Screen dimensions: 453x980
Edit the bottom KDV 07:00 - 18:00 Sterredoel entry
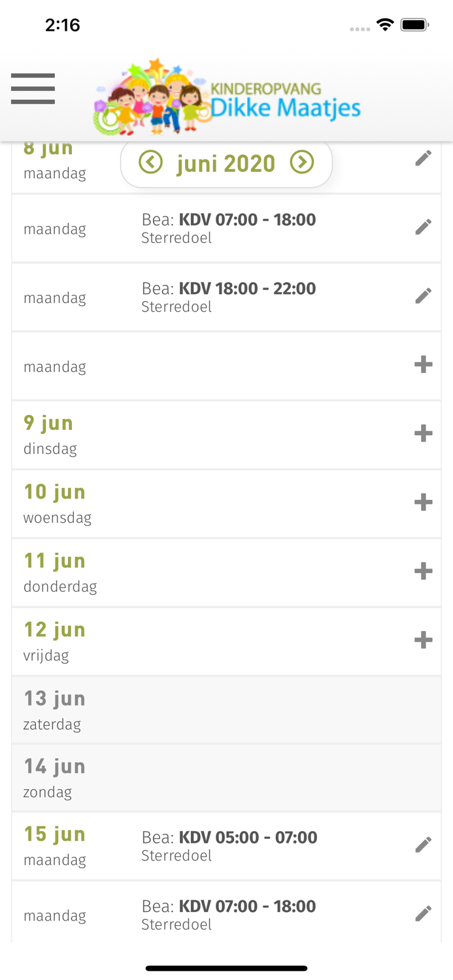(424, 913)
